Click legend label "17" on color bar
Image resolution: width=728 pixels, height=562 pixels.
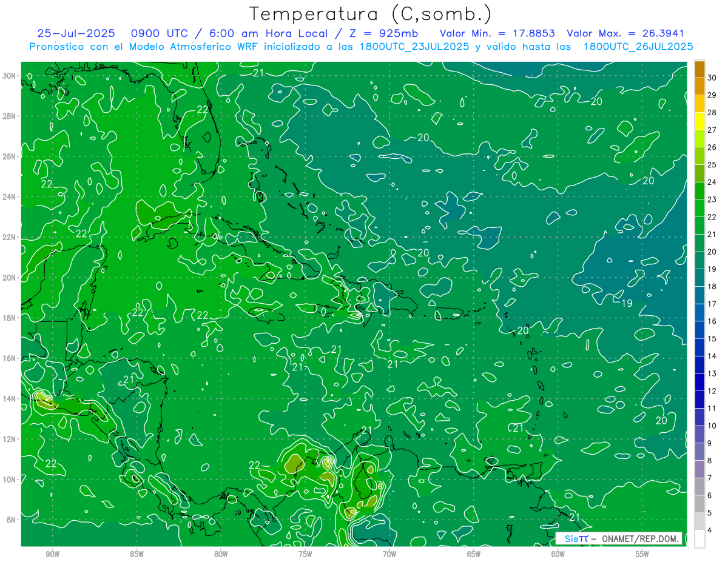(712, 304)
